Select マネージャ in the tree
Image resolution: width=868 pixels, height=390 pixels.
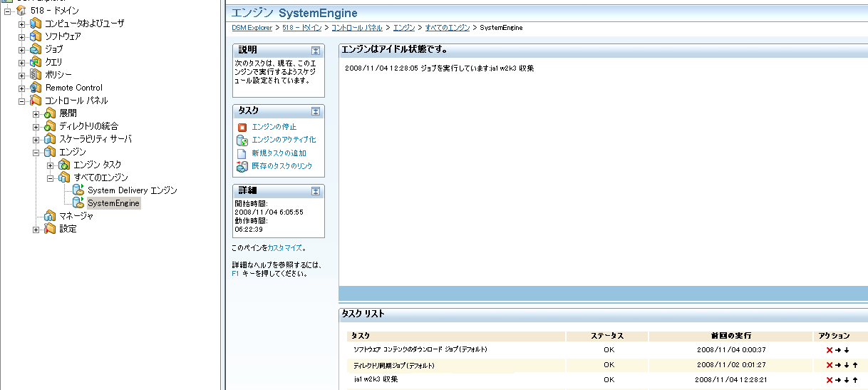[76, 216]
